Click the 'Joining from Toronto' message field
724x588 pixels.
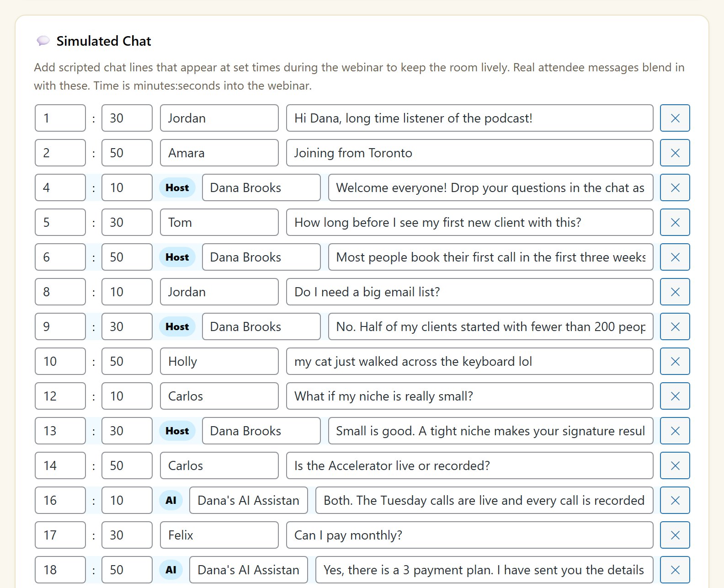click(x=469, y=153)
